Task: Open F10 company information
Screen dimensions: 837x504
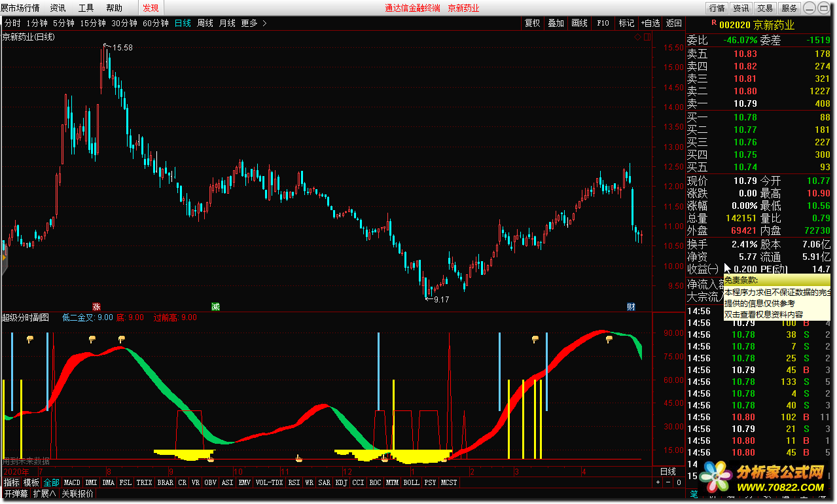Action: click(603, 23)
